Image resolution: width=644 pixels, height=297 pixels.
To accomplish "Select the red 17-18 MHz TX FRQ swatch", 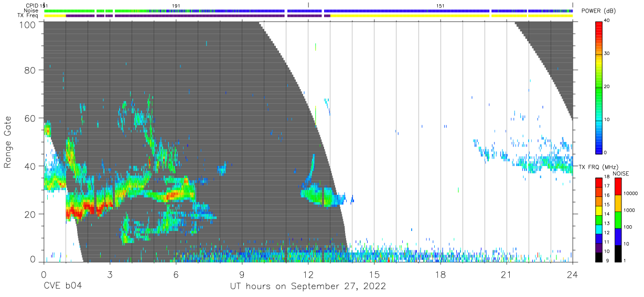I will 599,182.
